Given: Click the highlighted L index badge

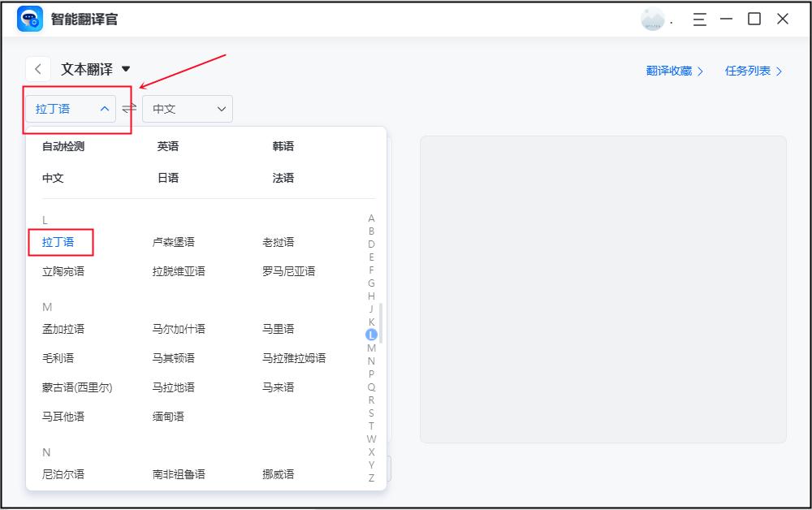Looking at the screenshot, I should (372, 334).
